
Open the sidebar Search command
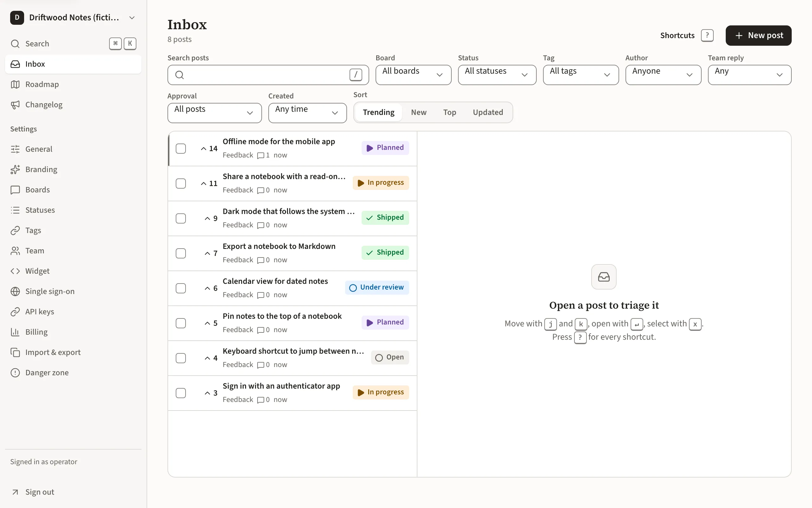pyautogui.click(x=73, y=44)
